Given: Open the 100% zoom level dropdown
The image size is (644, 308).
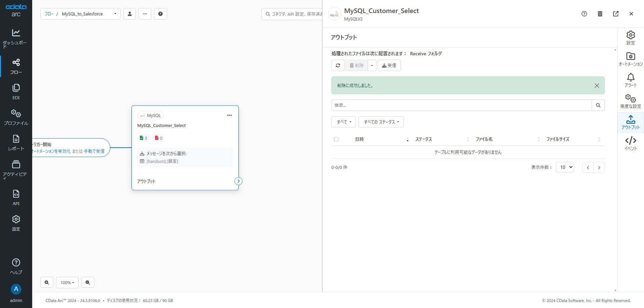Looking at the screenshot, I should point(67,283).
